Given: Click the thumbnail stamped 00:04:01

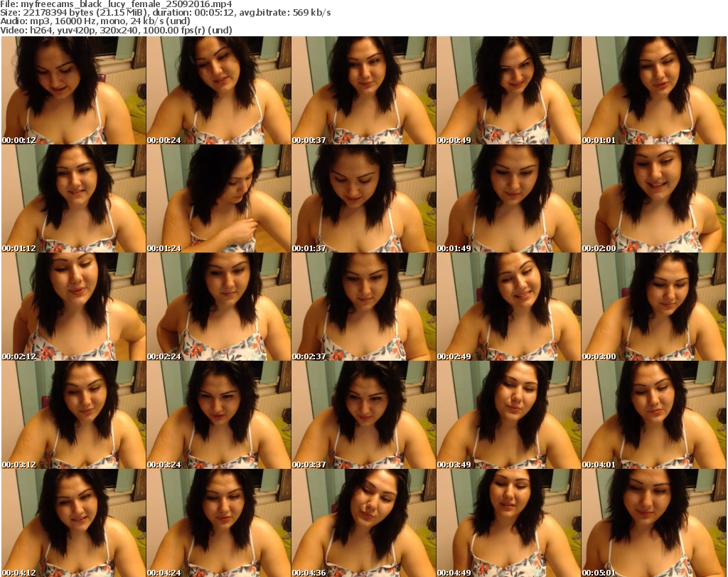Looking at the screenshot, I should 653,415.
